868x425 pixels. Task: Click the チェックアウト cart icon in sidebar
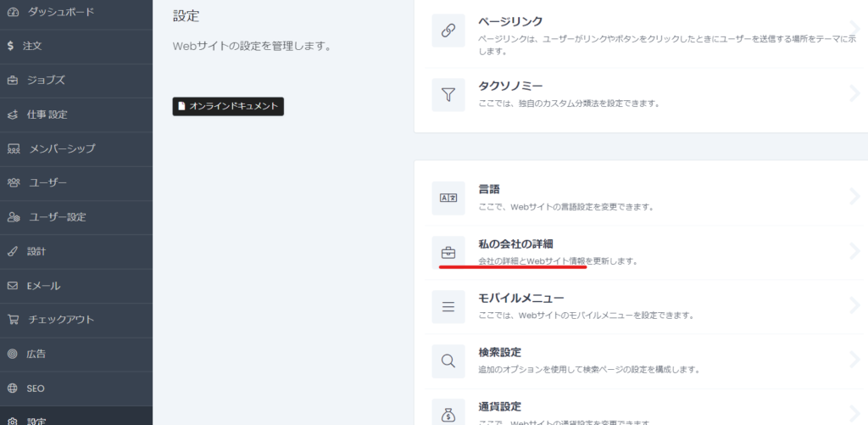(x=13, y=320)
